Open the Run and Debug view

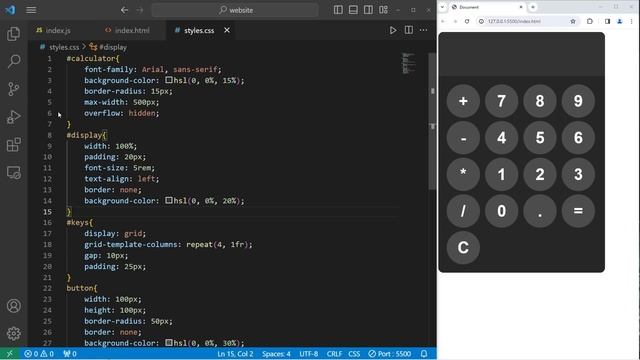pos(13,117)
